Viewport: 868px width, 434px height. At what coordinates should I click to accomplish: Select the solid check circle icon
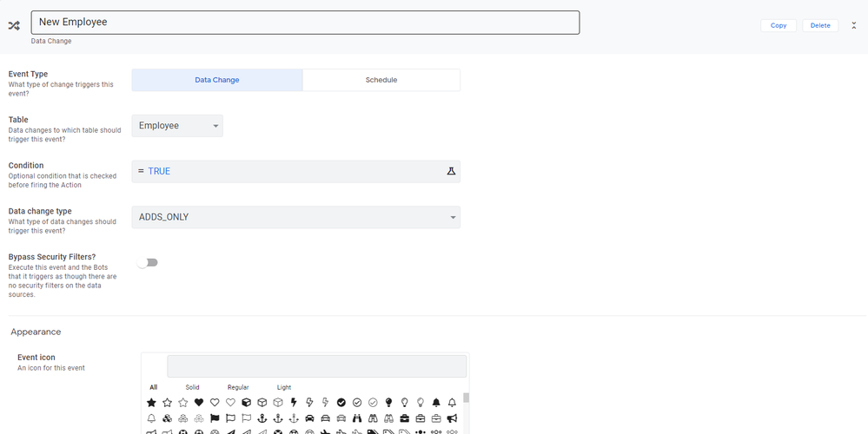tap(341, 402)
